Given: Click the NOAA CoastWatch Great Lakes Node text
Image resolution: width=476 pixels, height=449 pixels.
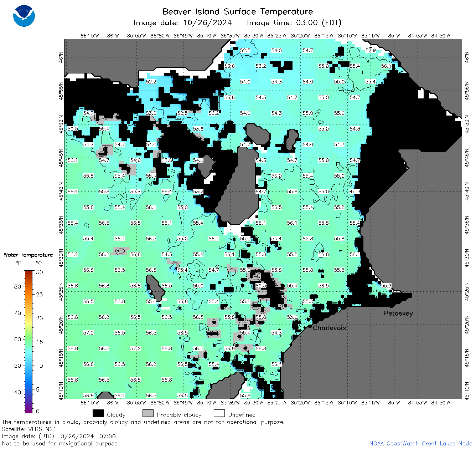Looking at the screenshot, I should [x=421, y=443].
